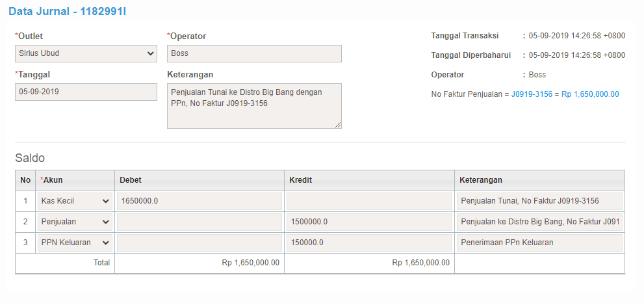The height and width of the screenshot is (305, 644).
Task: Click the Operator field containing Boss
Action: point(254,53)
